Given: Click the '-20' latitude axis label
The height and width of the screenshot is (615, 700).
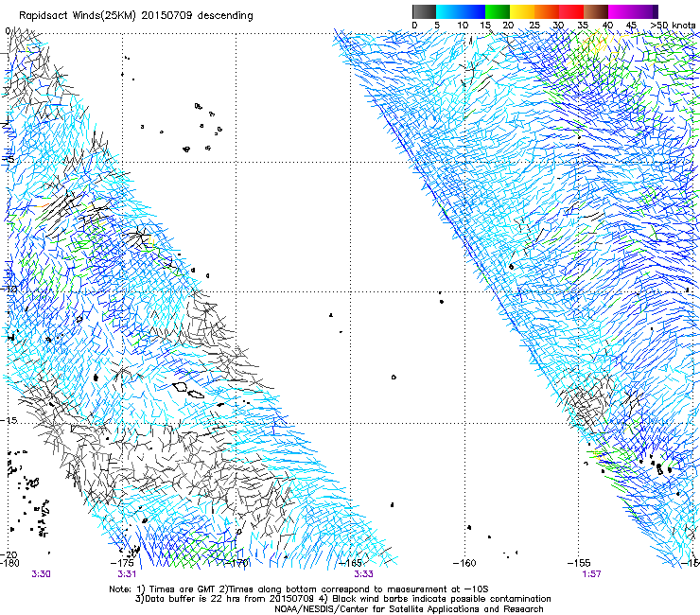Looking at the screenshot, I should pos(9,555).
